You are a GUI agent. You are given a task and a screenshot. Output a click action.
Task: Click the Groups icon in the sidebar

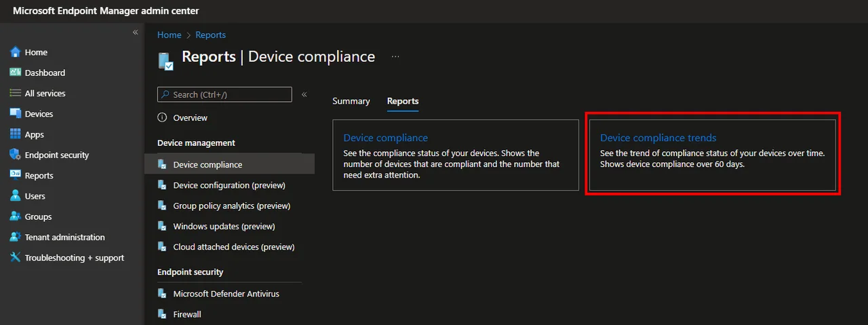coord(15,216)
